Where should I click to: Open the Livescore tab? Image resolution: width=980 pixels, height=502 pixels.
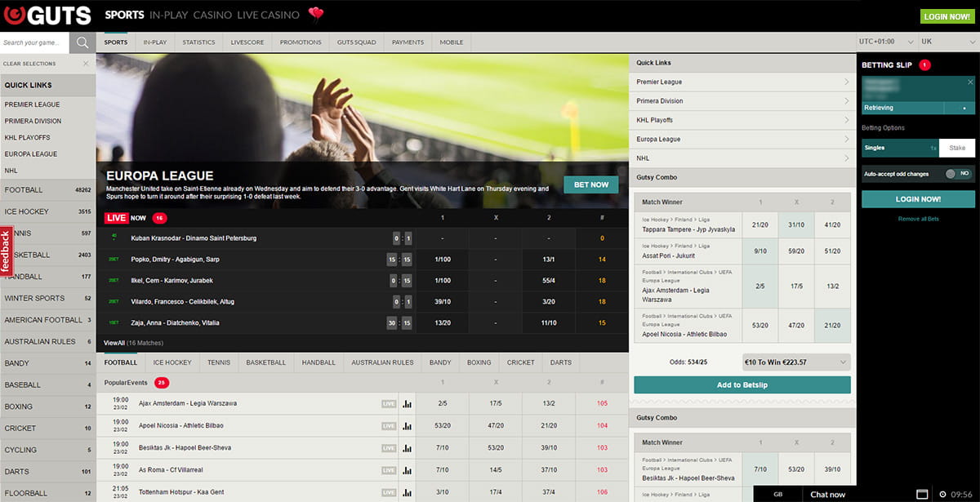click(x=247, y=42)
